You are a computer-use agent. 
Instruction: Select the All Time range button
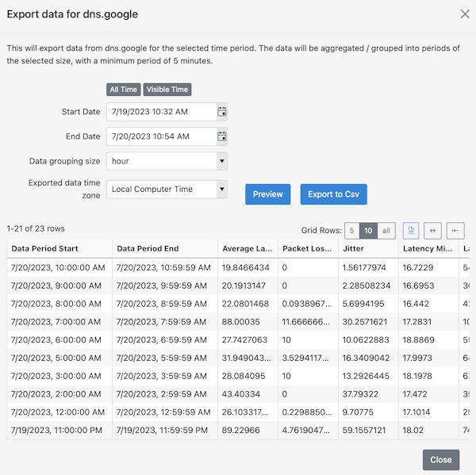pos(124,90)
